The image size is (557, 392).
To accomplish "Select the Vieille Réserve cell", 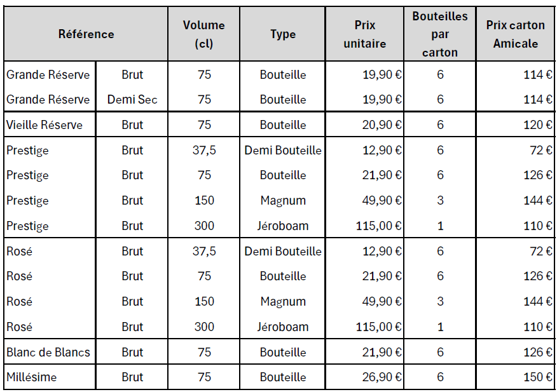I will point(50,125).
